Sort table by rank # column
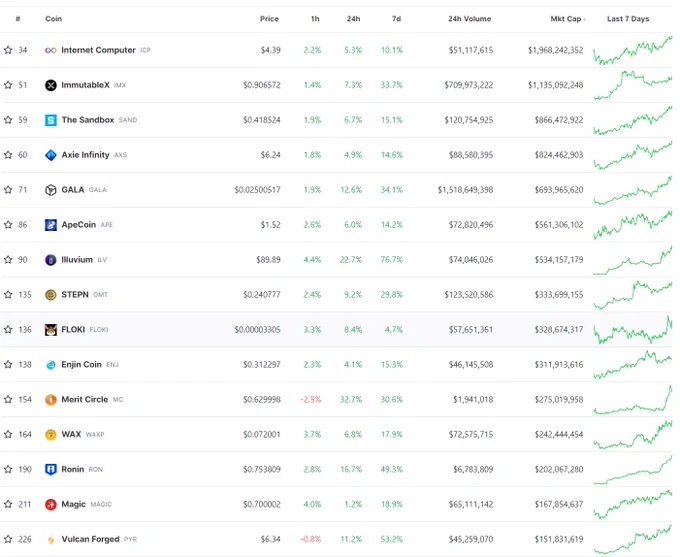This screenshot has width=680, height=557. pos(18,19)
